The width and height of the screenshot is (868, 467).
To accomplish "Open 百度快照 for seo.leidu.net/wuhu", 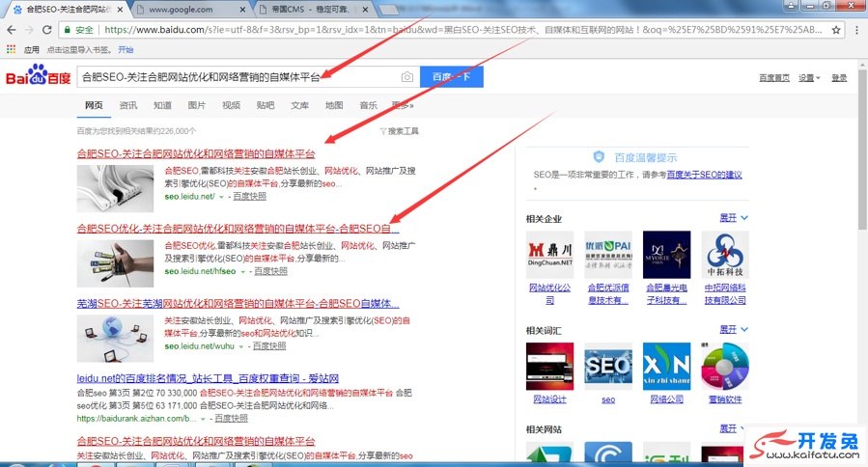I will click(x=269, y=345).
